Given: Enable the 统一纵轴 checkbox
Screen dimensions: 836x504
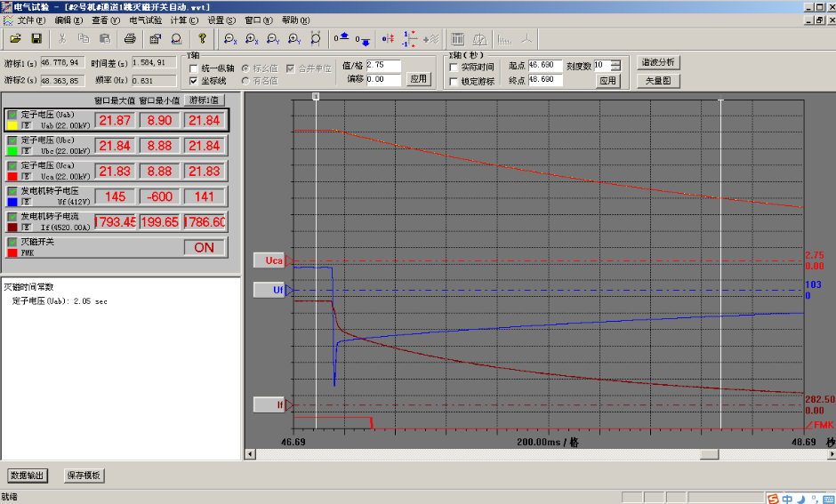Looking at the screenshot, I should point(194,68).
